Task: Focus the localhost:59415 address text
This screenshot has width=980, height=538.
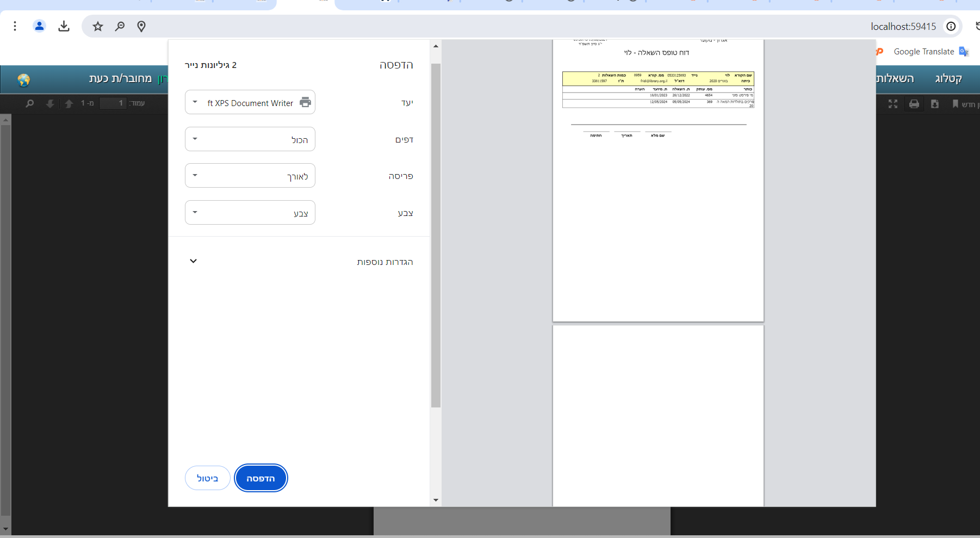Action: click(x=903, y=26)
